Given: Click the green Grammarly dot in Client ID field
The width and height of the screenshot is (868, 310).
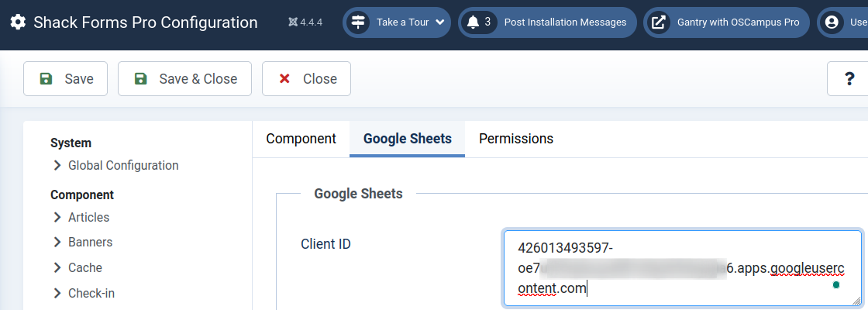Looking at the screenshot, I should [836, 284].
